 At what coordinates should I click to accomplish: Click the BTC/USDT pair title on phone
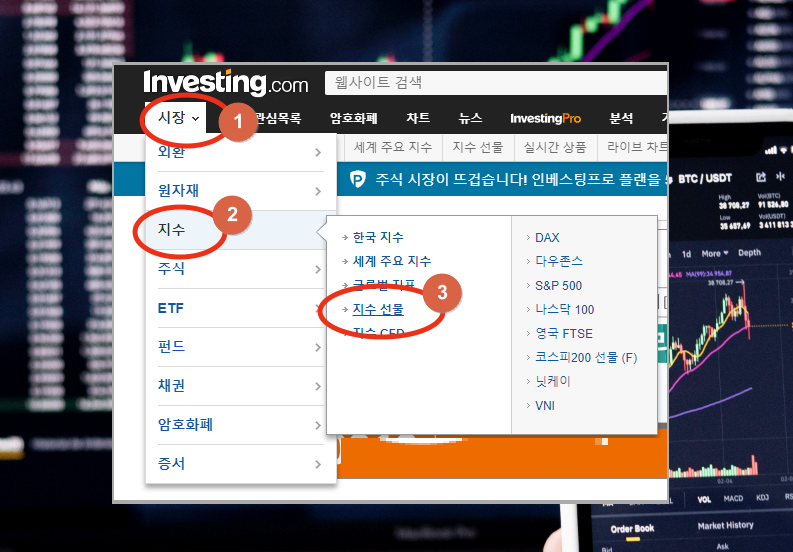pyautogui.click(x=704, y=178)
